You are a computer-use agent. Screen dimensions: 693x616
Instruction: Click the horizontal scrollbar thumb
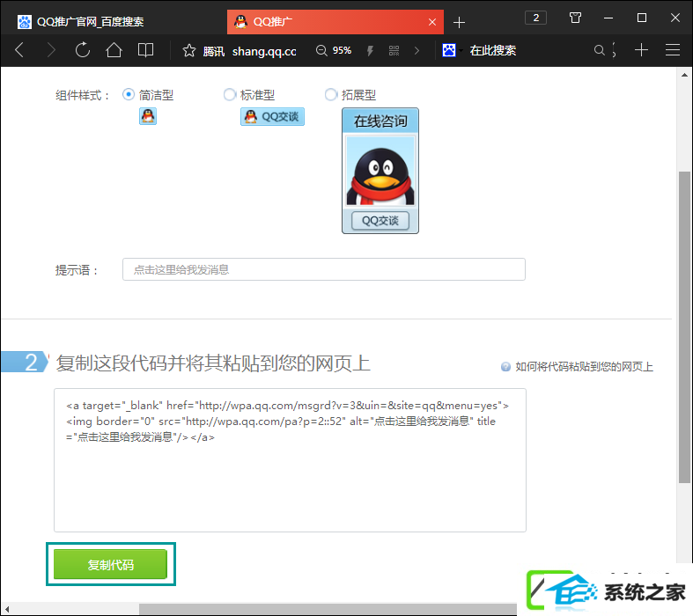(x=328, y=609)
